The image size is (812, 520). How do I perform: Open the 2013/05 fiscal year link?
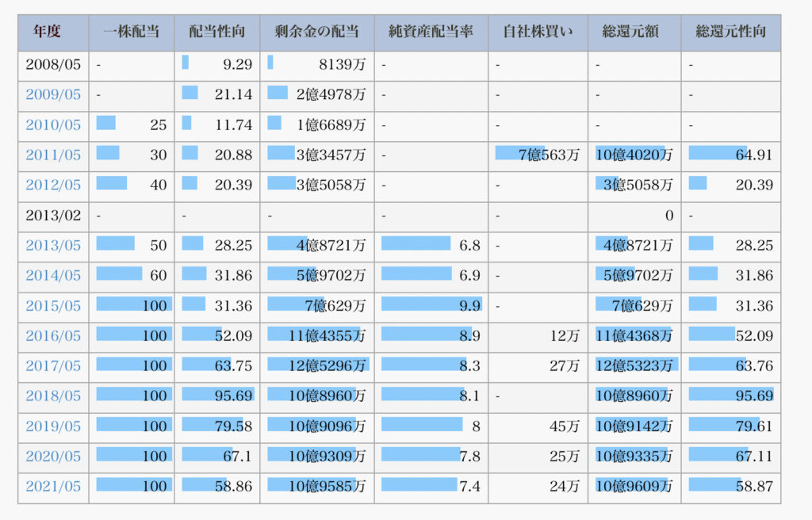[x=53, y=245]
